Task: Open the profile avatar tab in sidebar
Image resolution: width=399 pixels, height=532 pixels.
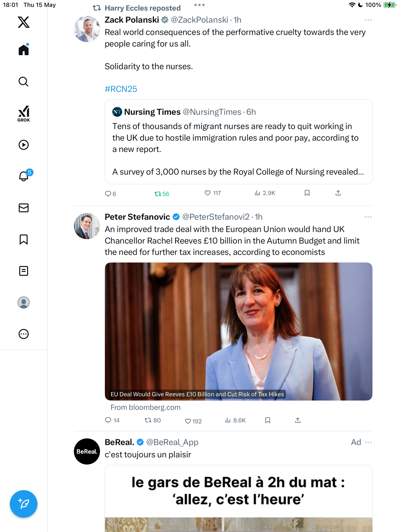Action: point(24,302)
